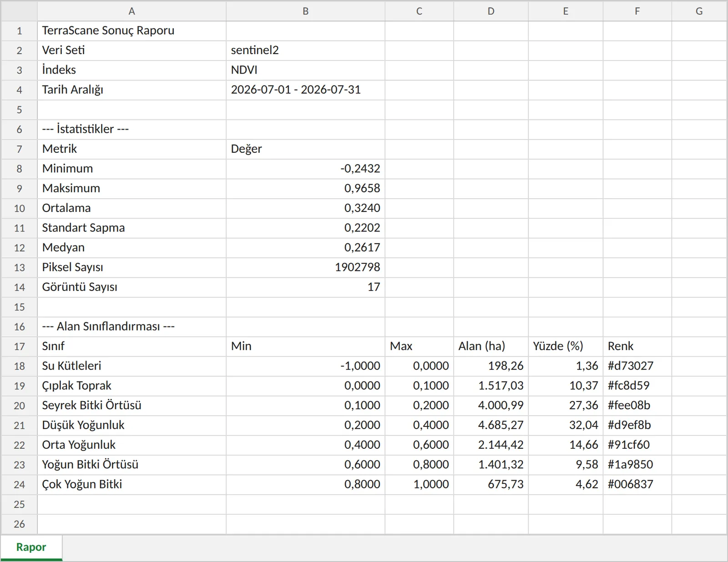
Task: Click the 'Değer' header cell
Action: coord(305,149)
